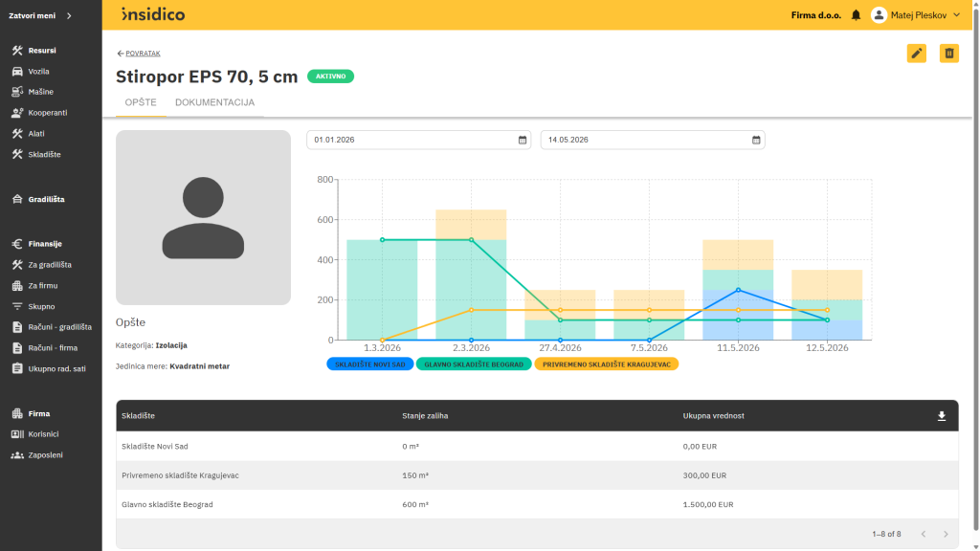980x551 pixels.
Task: Click the Skupno filter icon
Action: 17,306
